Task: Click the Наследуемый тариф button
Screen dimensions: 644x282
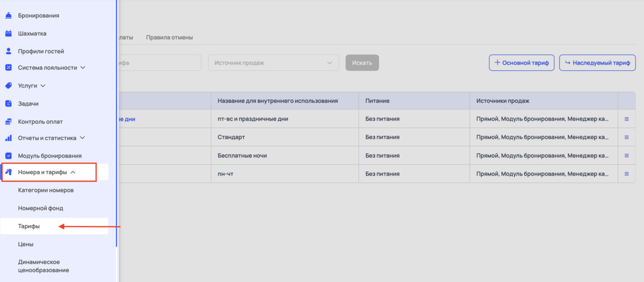Action: coord(597,63)
